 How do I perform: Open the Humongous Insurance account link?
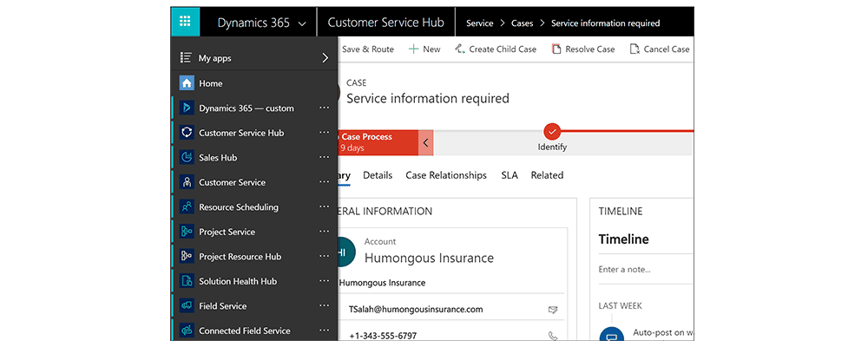coord(429,258)
